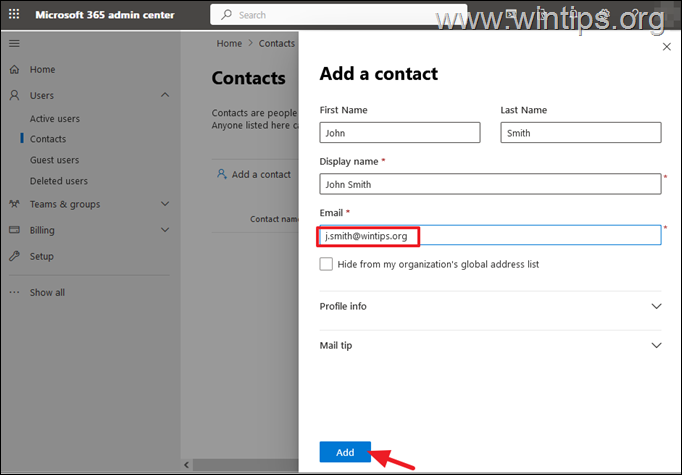Click the Setup wrench icon
The width and height of the screenshot is (682, 475).
click(x=14, y=256)
